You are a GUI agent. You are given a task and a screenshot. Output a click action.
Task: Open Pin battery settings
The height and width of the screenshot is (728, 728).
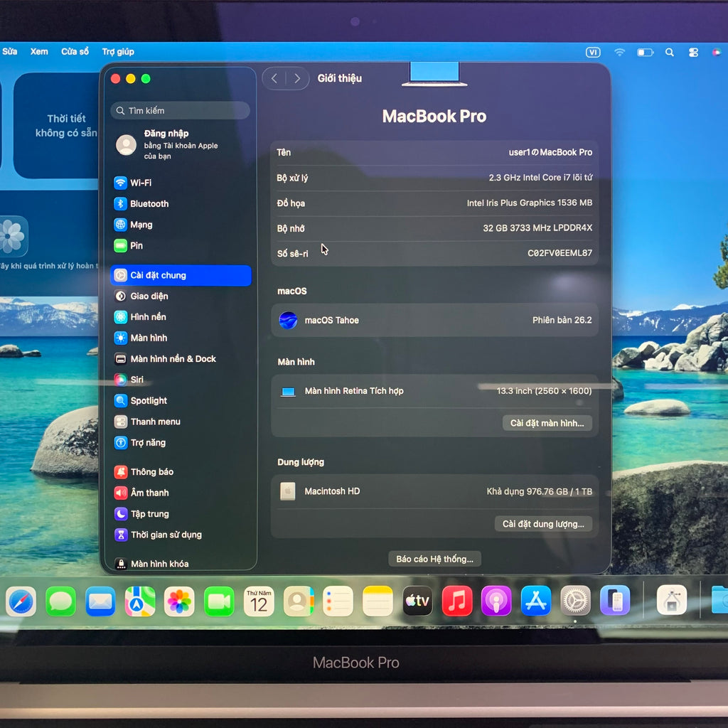click(x=136, y=246)
